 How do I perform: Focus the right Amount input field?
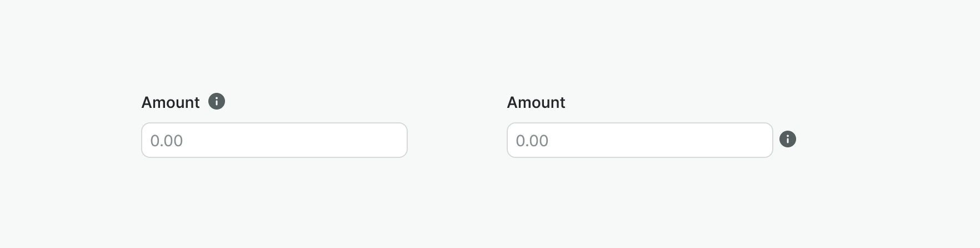coord(640,140)
